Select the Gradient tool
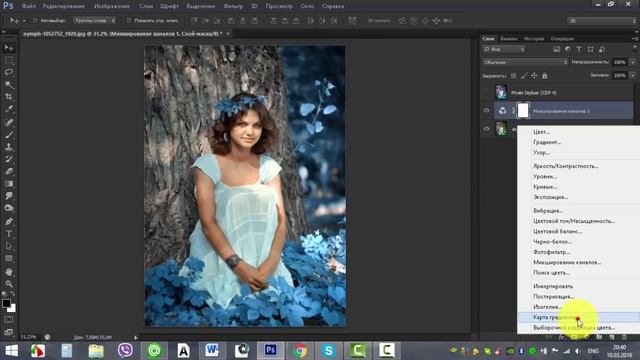The width and height of the screenshot is (640, 360). pos(9,184)
